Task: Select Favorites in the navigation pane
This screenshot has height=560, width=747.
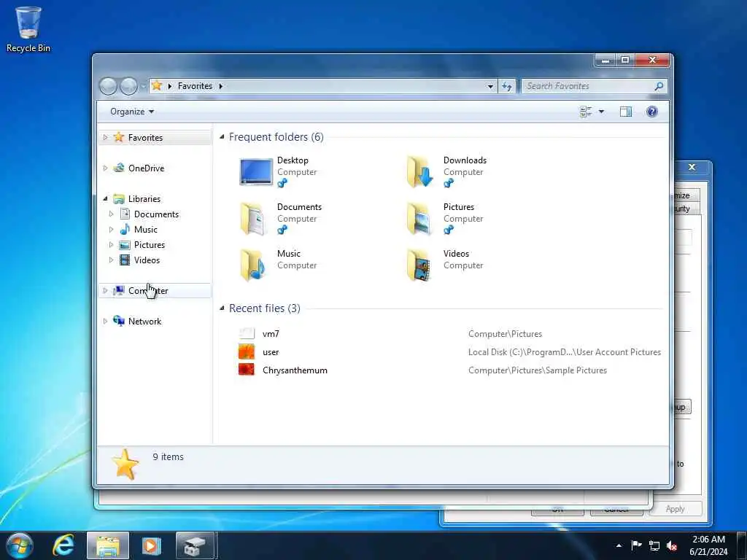Action: [145, 138]
